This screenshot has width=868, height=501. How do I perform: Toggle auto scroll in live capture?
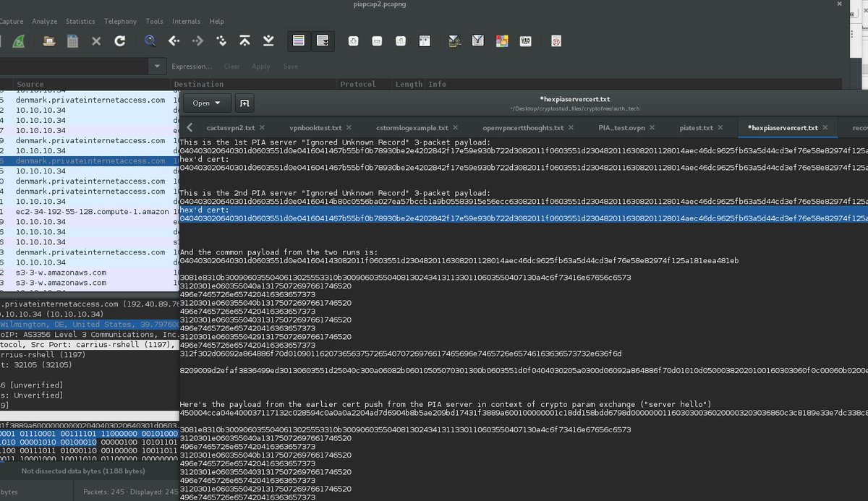click(323, 41)
